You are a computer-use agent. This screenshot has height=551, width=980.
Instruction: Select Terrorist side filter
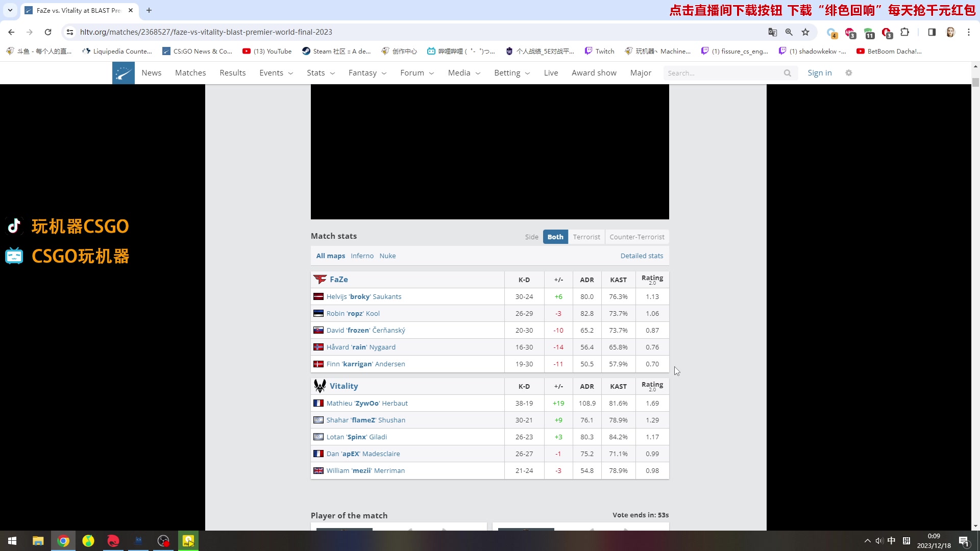pyautogui.click(x=586, y=237)
